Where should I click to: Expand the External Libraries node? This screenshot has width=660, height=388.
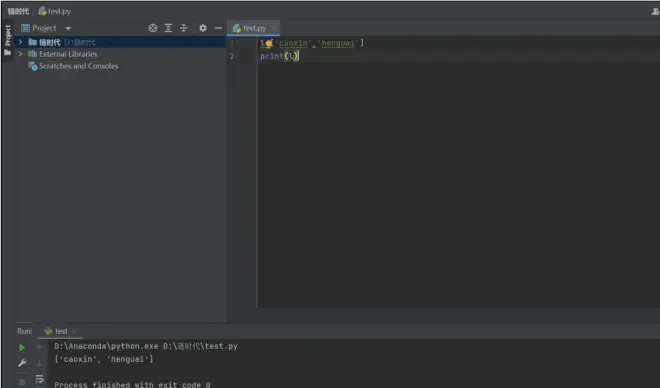(20, 54)
